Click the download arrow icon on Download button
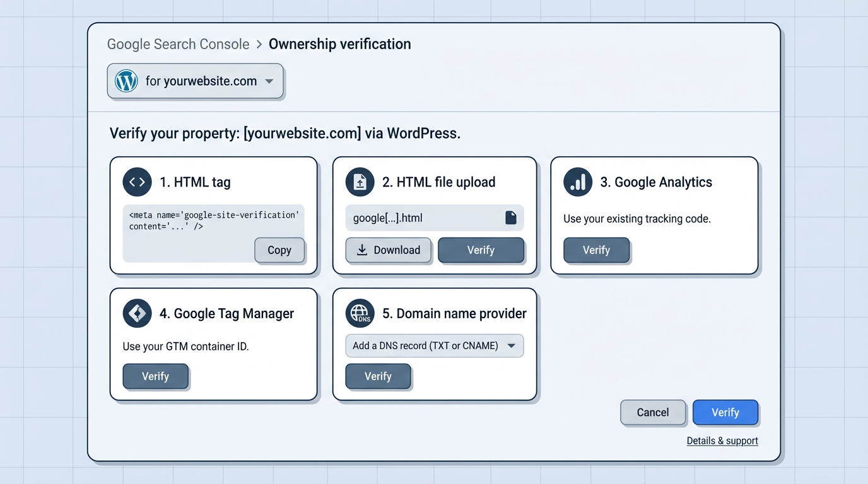The width and height of the screenshot is (868, 484). click(361, 250)
